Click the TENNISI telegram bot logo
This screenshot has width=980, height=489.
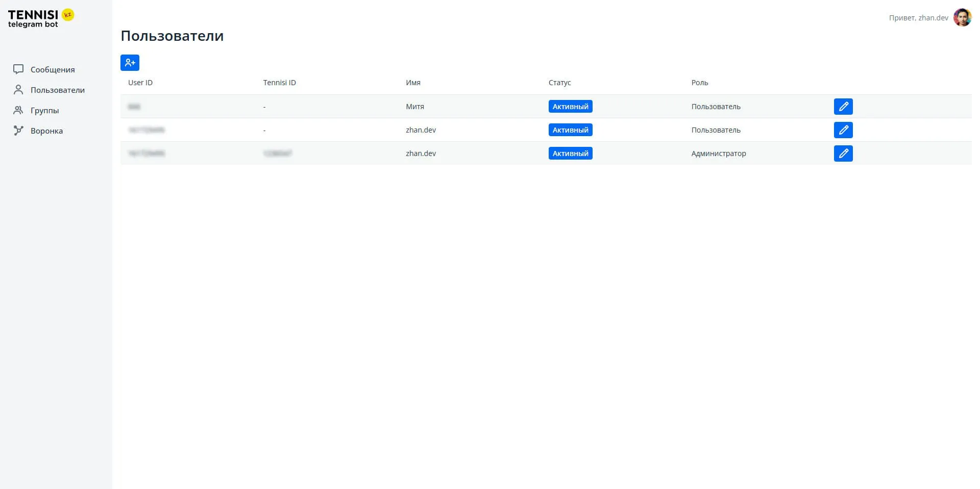coord(34,18)
